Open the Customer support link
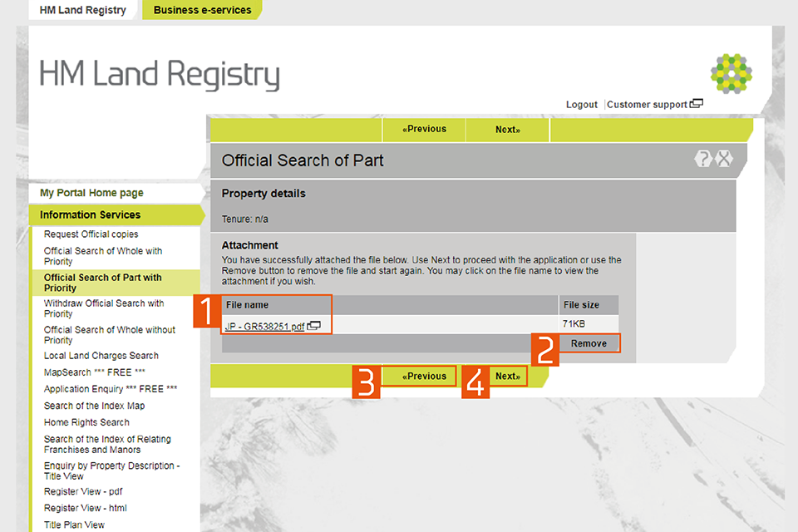The height and width of the screenshot is (532, 798). click(647, 105)
